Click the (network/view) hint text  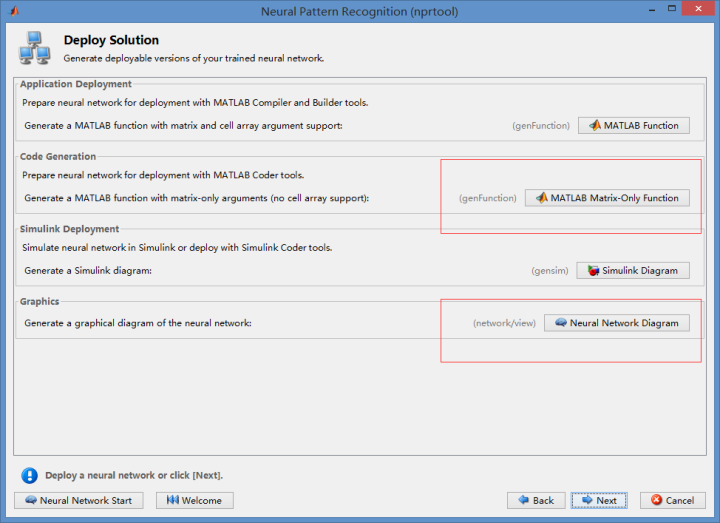pyautogui.click(x=504, y=323)
